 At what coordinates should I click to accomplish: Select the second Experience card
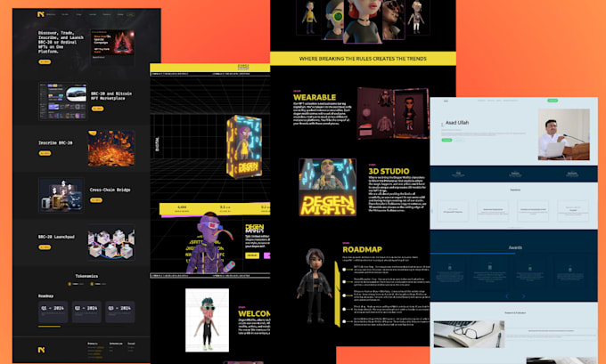point(493,211)
